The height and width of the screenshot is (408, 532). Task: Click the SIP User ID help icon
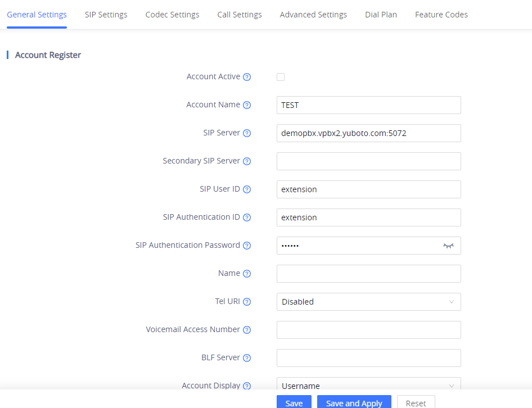[247, 189]
